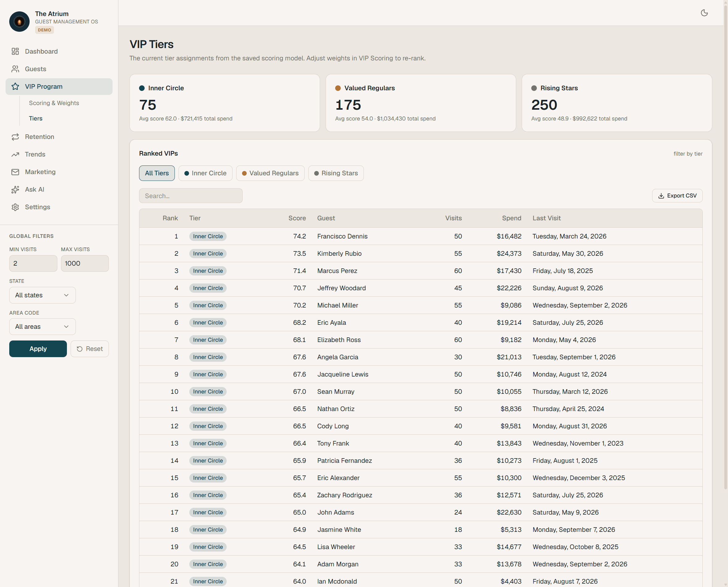728x587 pixels.
Task: Click the Retention arrows icon
Action: pos(15,137)
